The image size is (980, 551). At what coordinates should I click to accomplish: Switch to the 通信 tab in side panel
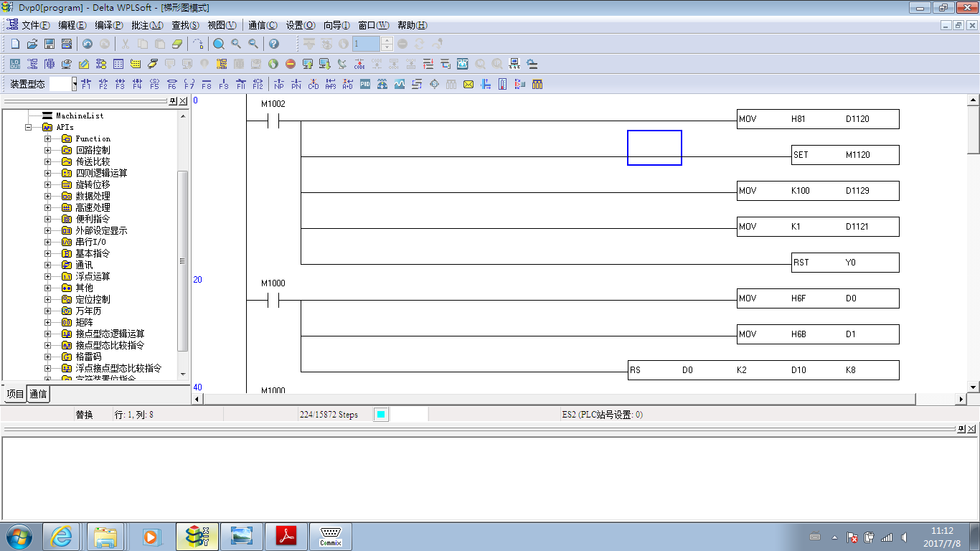click(39, 394)
